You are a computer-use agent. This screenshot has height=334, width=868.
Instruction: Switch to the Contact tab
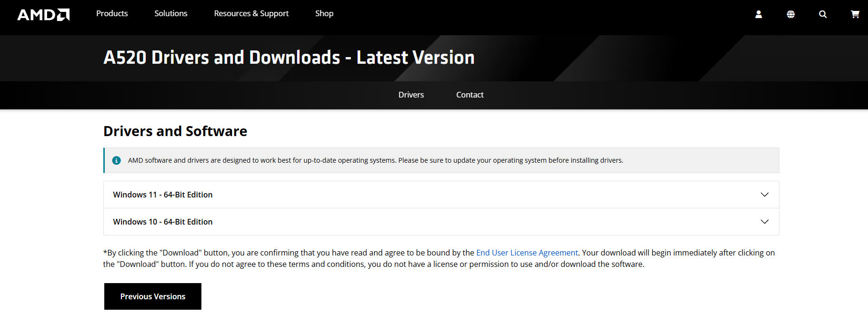(x=470, y=95)
